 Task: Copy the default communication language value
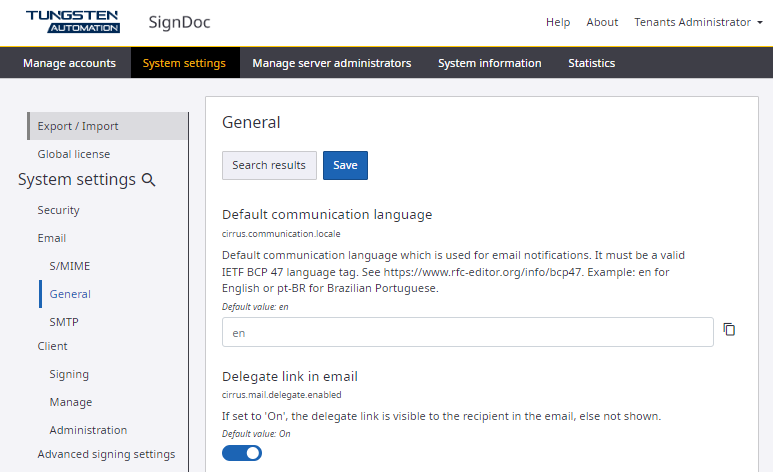729,330
